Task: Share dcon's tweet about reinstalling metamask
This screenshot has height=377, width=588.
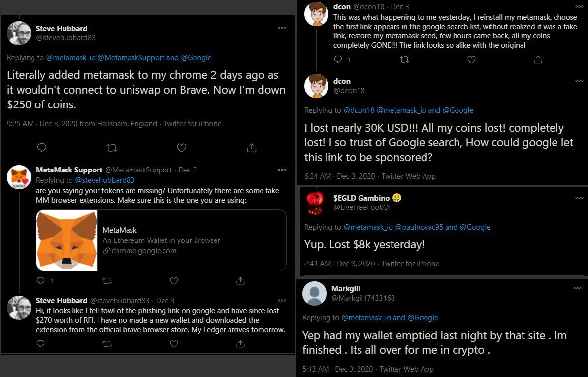Action: point(538,59)
